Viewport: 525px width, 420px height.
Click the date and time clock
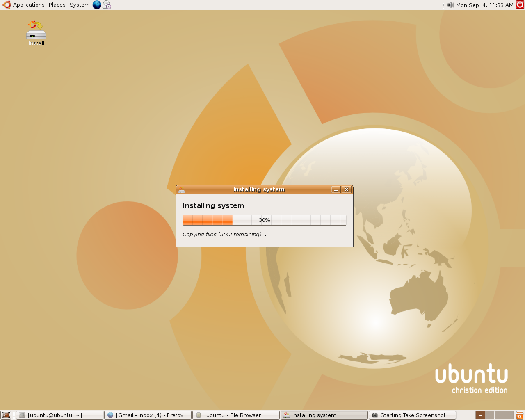[484, 5]
